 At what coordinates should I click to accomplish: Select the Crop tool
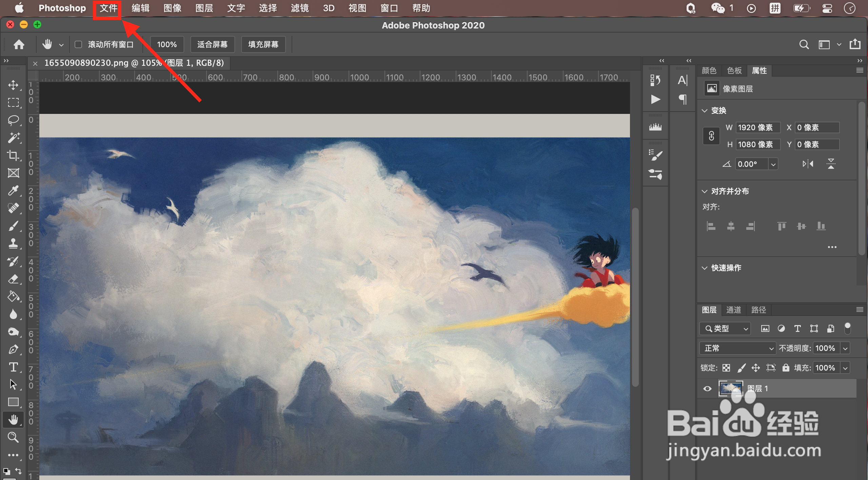tap(13, 155)
